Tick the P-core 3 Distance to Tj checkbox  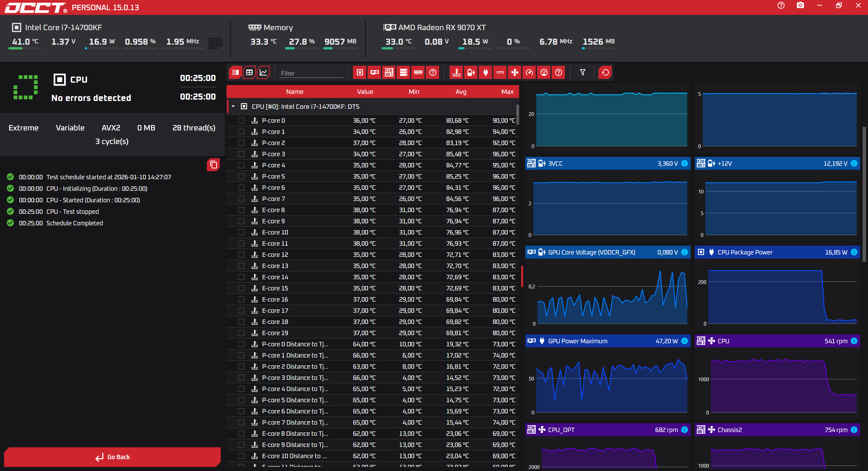(x=241, y=378)
